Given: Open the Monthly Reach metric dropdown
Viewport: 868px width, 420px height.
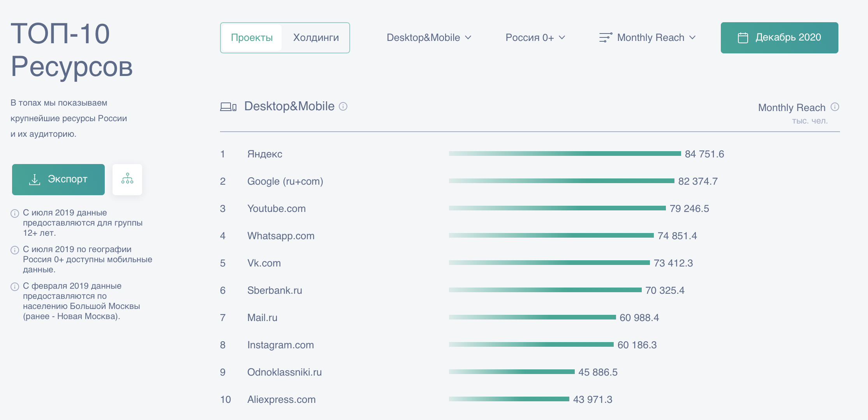Looking at the screenshot, I should [647, 37].
